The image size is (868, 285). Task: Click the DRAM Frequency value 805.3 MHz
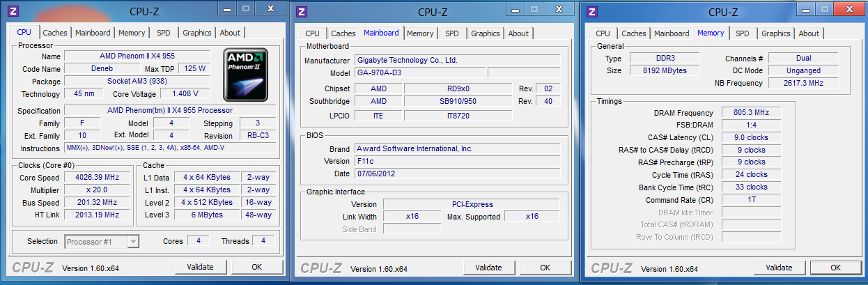pyautogui.click(x=751, y=112)
